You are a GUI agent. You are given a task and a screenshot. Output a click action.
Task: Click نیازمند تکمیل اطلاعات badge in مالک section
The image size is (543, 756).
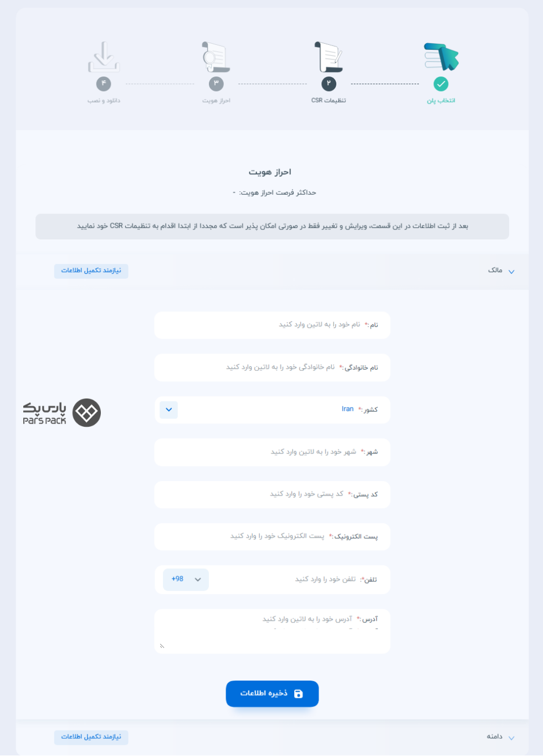coord(91,270)
